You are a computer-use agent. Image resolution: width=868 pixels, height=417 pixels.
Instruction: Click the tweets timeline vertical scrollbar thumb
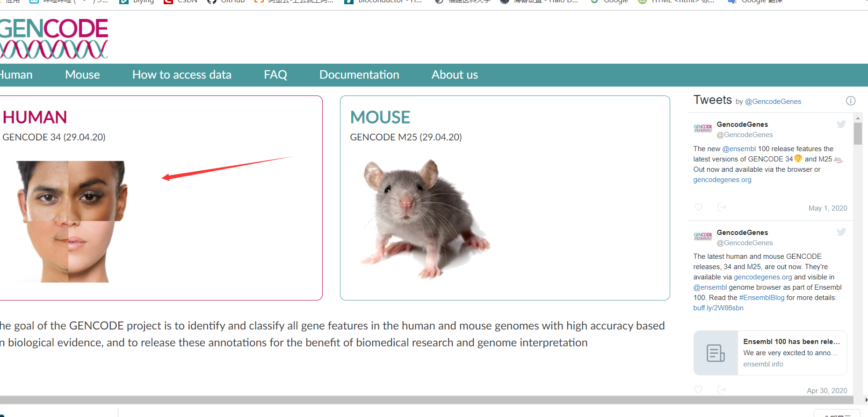pyautogui.click(x=858, y=133)
